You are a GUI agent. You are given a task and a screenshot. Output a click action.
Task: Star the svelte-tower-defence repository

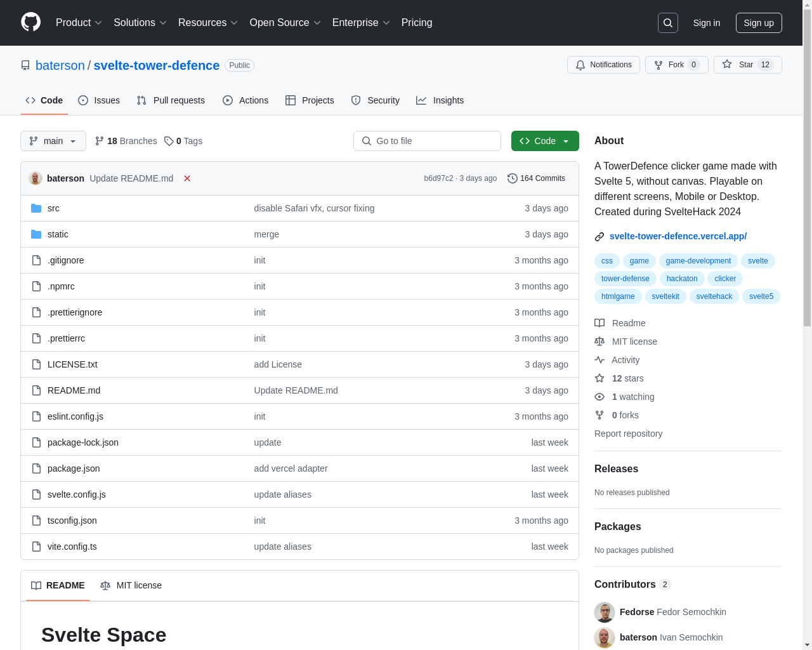point(747,65)
